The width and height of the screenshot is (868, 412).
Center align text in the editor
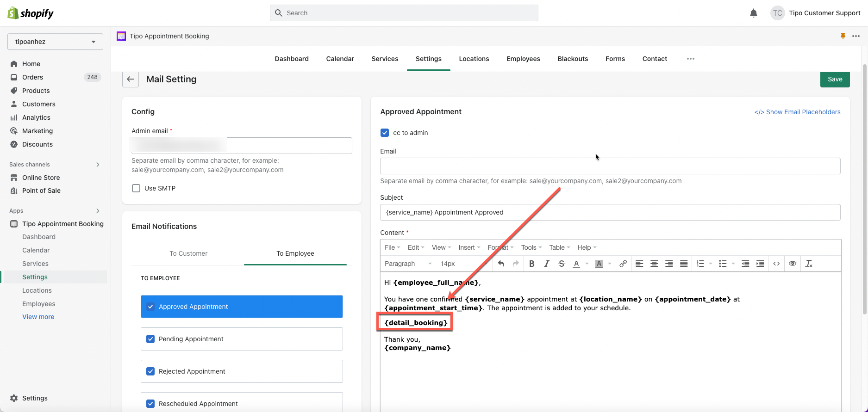[x=654, y=264]
